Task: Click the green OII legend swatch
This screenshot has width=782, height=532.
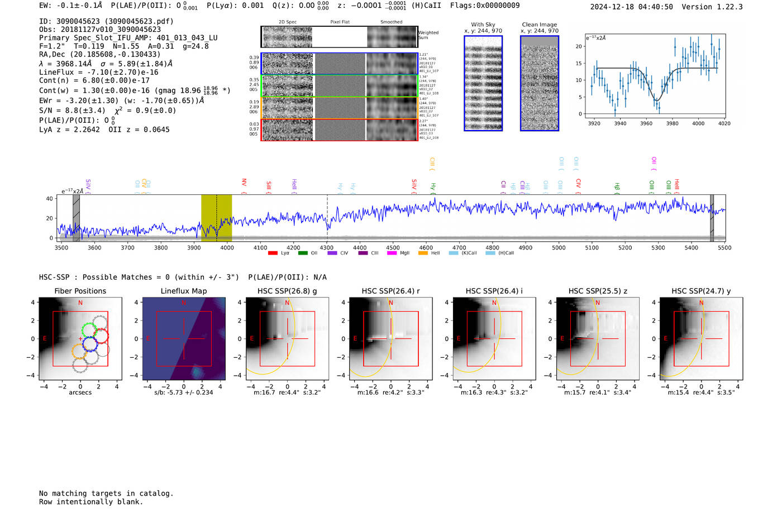Action: tap(303, 253)
